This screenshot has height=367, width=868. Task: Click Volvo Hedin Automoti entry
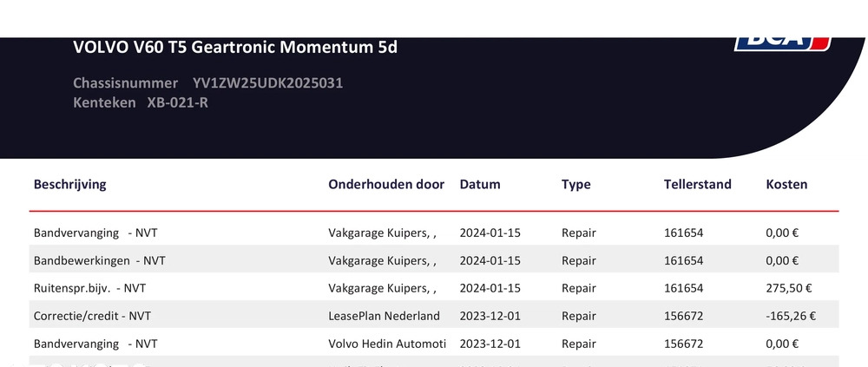[387, 344]
